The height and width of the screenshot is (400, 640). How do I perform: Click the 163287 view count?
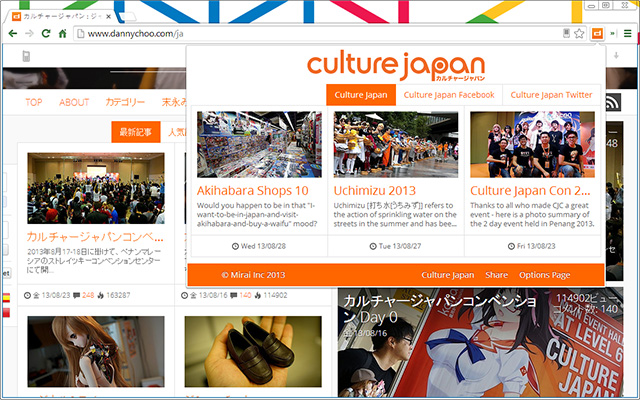(118, 295)
